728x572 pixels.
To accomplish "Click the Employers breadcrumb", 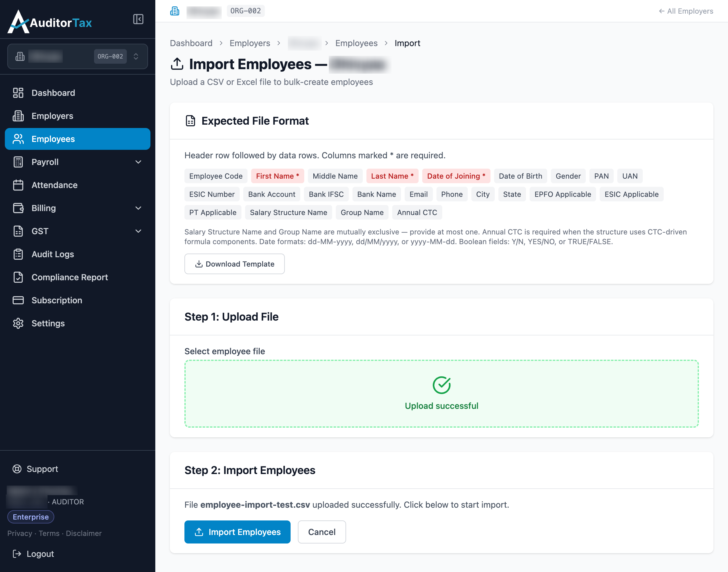I will click(x=250, y=43).
